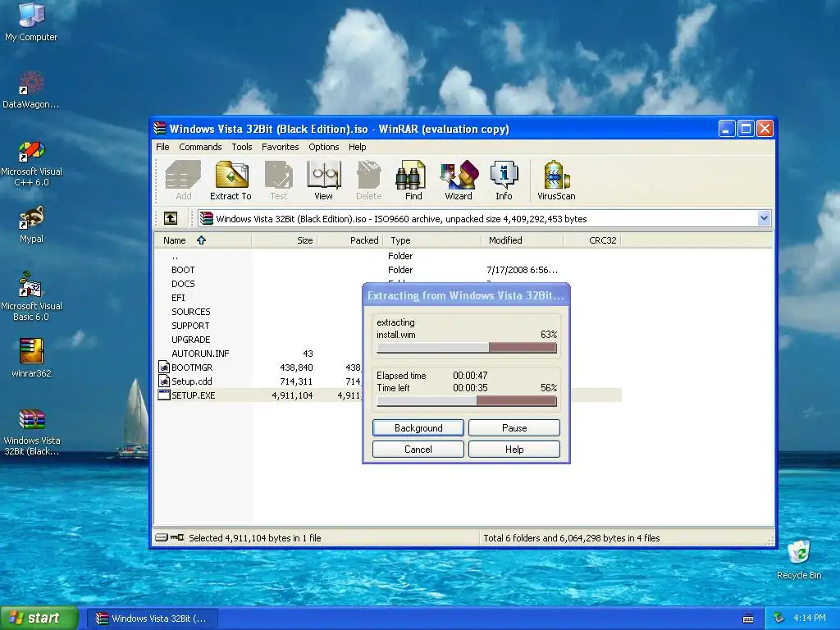Screen dimensions: 840x630
Task: Open the Help menu
Action: pos(358,147)
